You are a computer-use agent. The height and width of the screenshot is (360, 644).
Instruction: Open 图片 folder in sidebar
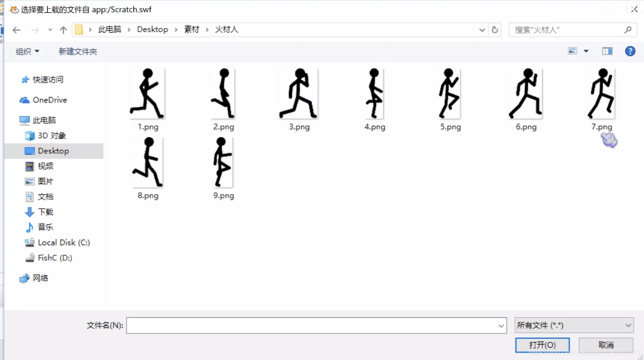39,181
